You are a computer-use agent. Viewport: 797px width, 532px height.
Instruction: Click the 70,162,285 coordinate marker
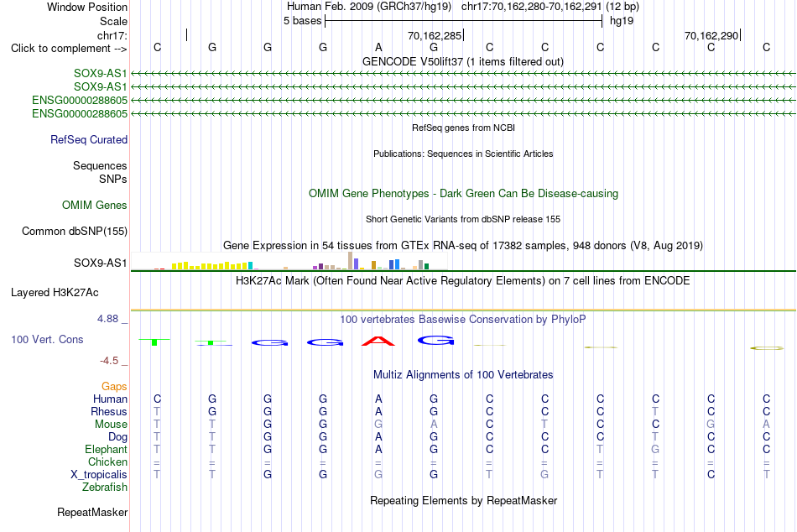click(435, 35)
